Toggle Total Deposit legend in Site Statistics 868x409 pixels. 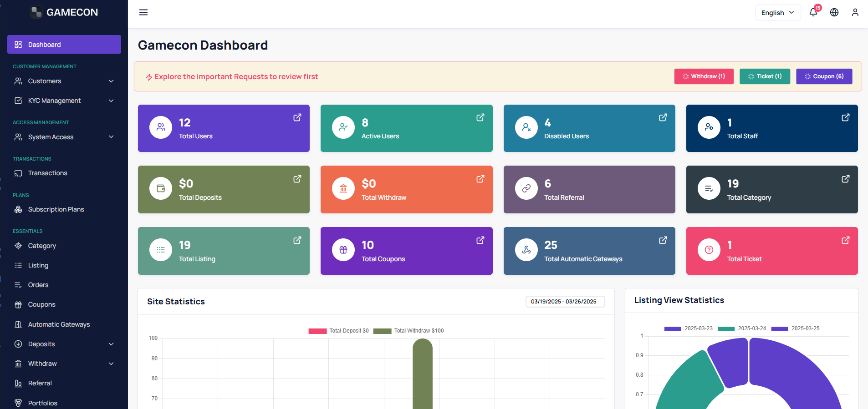tap(338, 331)
